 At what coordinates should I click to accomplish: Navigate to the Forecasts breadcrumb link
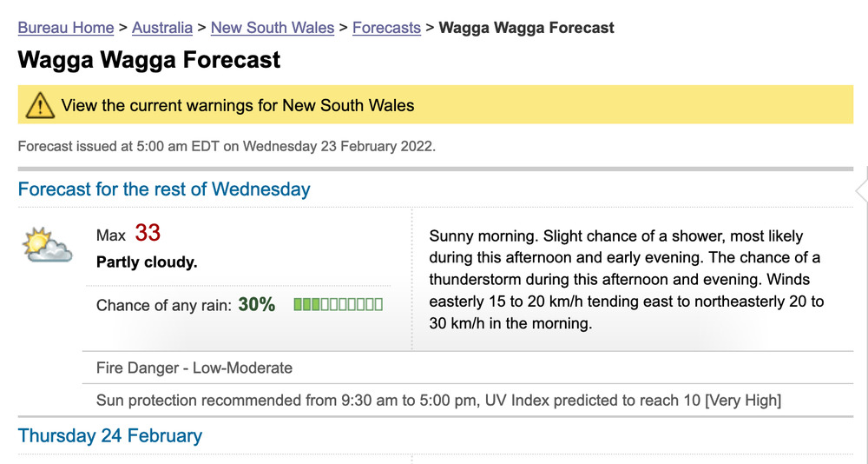click(x=386, y=28)
